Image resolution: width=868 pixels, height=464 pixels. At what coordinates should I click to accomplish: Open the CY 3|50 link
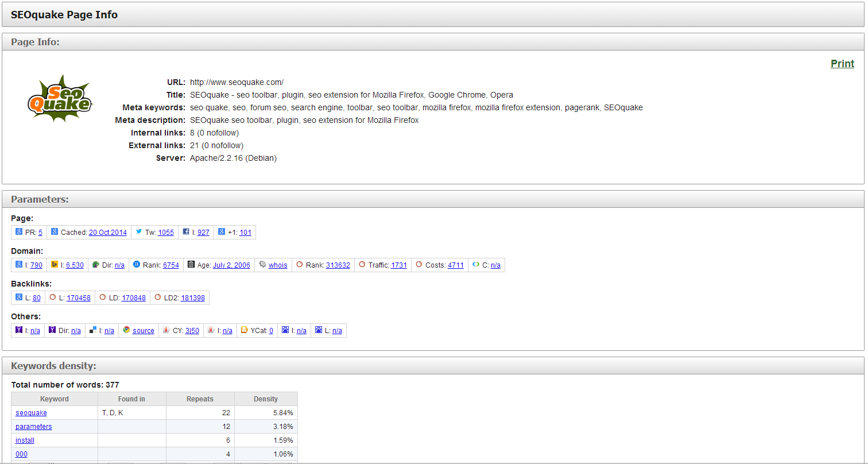(x=192, y=331)
